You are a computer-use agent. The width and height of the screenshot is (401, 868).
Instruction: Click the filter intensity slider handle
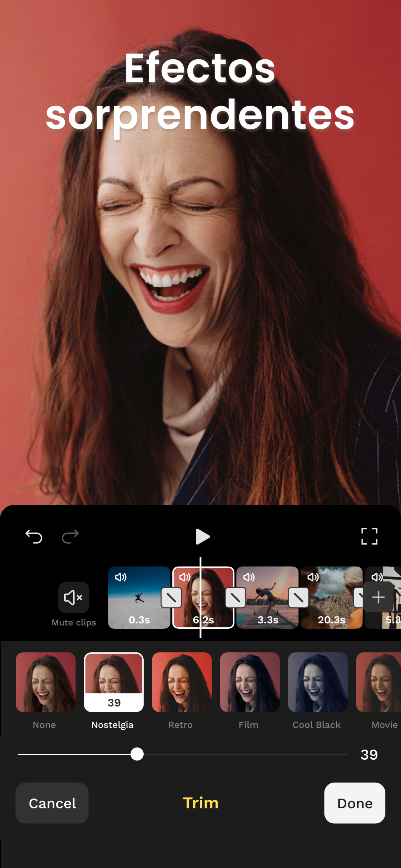(137, 754)
